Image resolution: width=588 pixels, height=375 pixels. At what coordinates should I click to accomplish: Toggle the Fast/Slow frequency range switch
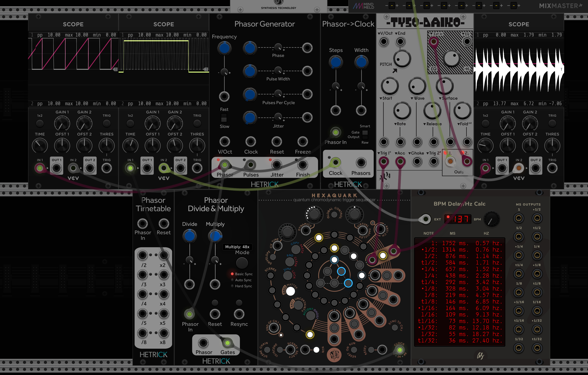click(x=224, y=118)
